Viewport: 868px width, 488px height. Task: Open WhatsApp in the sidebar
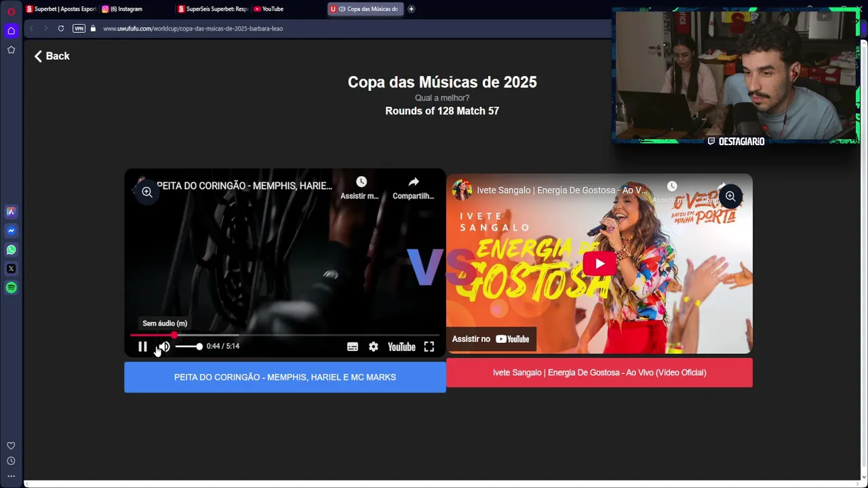pyautogui.click(x=11, y=249)
